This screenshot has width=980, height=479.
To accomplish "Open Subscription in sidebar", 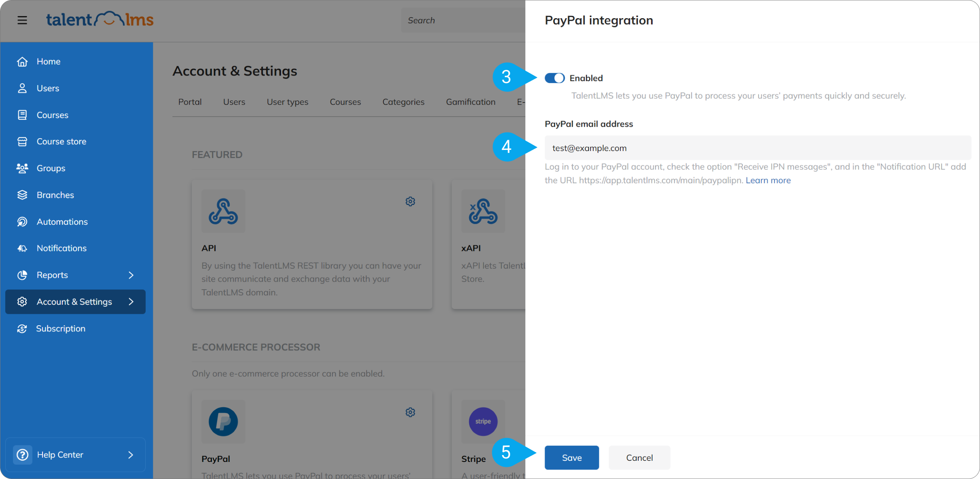I will click(x=60, y=329).
